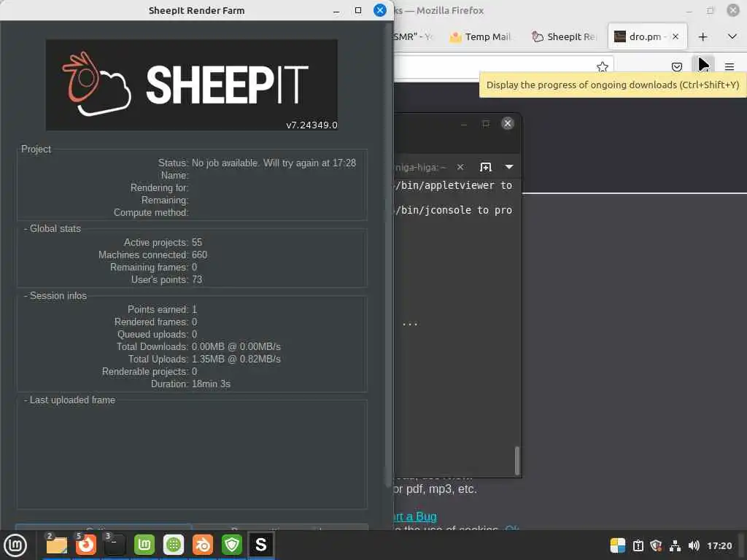Image resolution: width=747 pixels, height=560 pixels.
Task: Open the green dotted-grid app in taskbar
Action: coord(174,545)
